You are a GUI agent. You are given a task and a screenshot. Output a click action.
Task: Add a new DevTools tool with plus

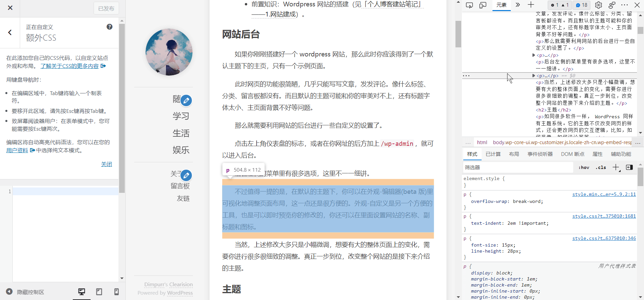(x=531, y=5)
